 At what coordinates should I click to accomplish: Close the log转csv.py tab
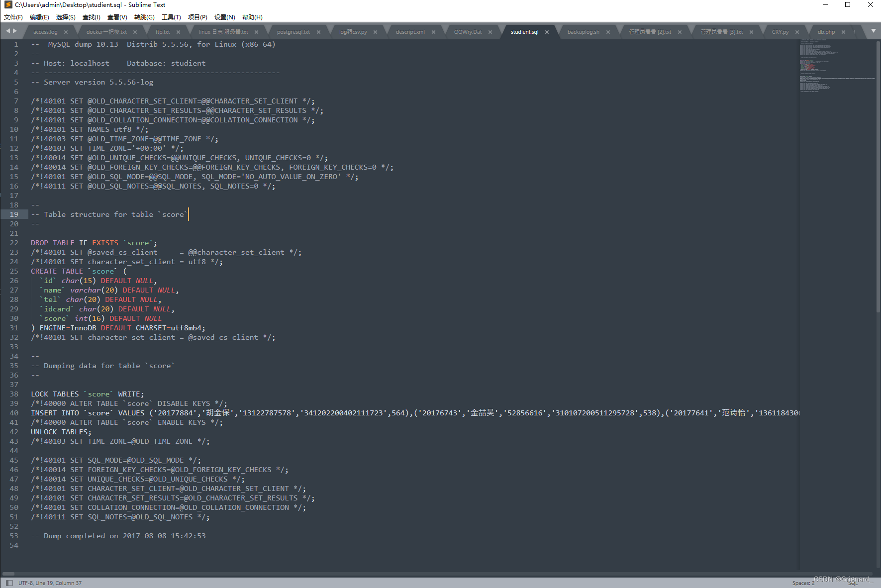pos(375,32)
